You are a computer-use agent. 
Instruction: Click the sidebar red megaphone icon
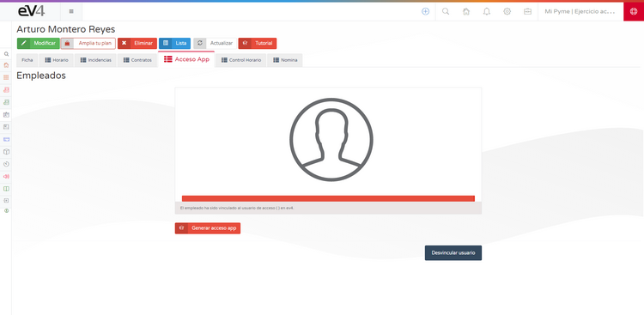[6, 176]
